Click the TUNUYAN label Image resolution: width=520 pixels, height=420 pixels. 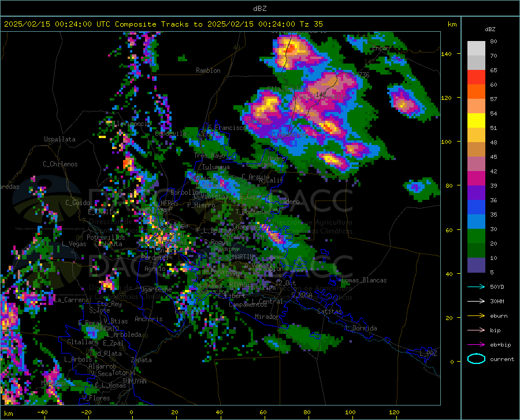click(134, 381)
